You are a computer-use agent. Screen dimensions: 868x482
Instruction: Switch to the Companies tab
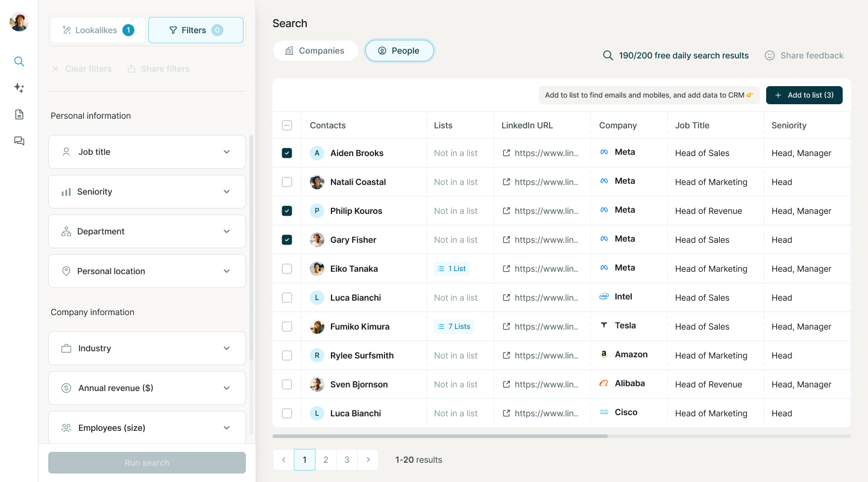tap(315, 51)
